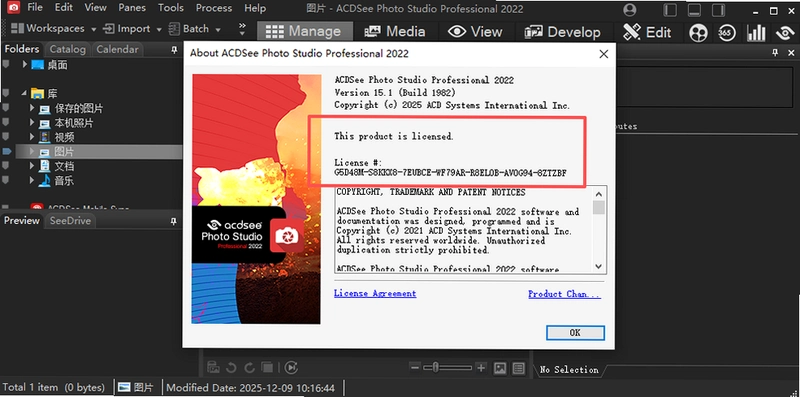
Task: Expand the selected 图片 folder
Action: coord(32,152)
